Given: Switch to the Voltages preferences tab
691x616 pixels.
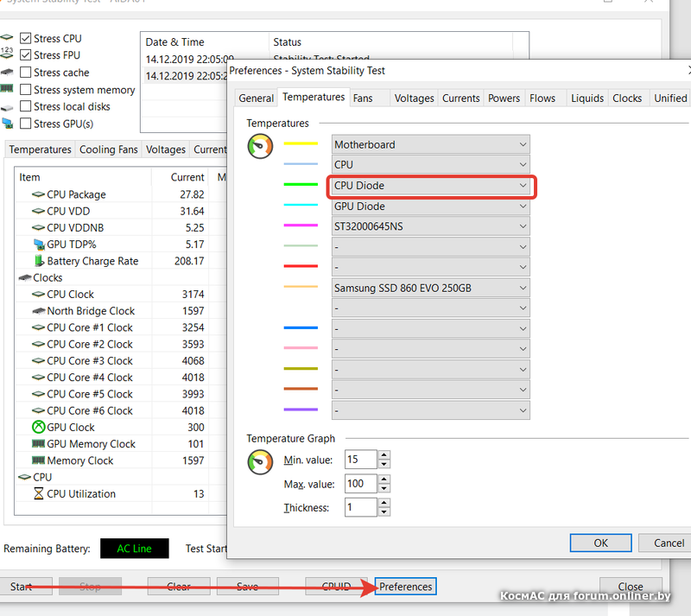Looking at the screenshot, I should 414,98.
